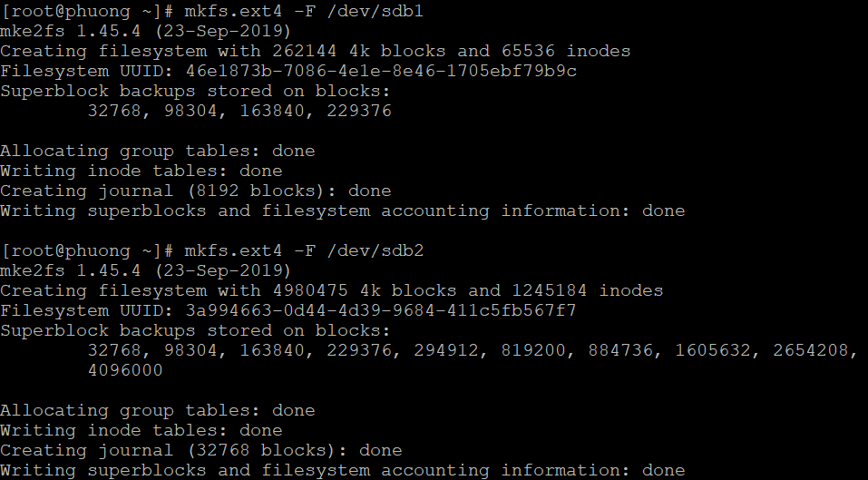Click the second 'Superblock backups stored on blocks' line
868x480 pixels.
[x=195, y=330]
